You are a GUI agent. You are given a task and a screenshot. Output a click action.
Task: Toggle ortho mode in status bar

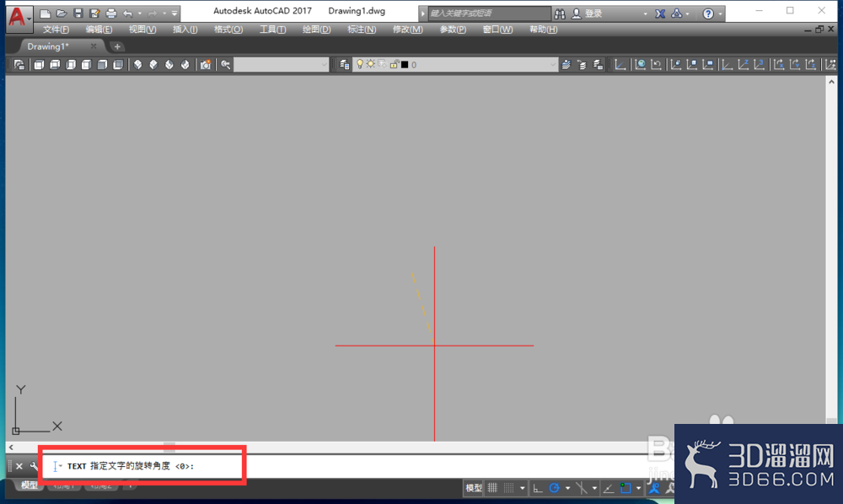pos(538,488)
